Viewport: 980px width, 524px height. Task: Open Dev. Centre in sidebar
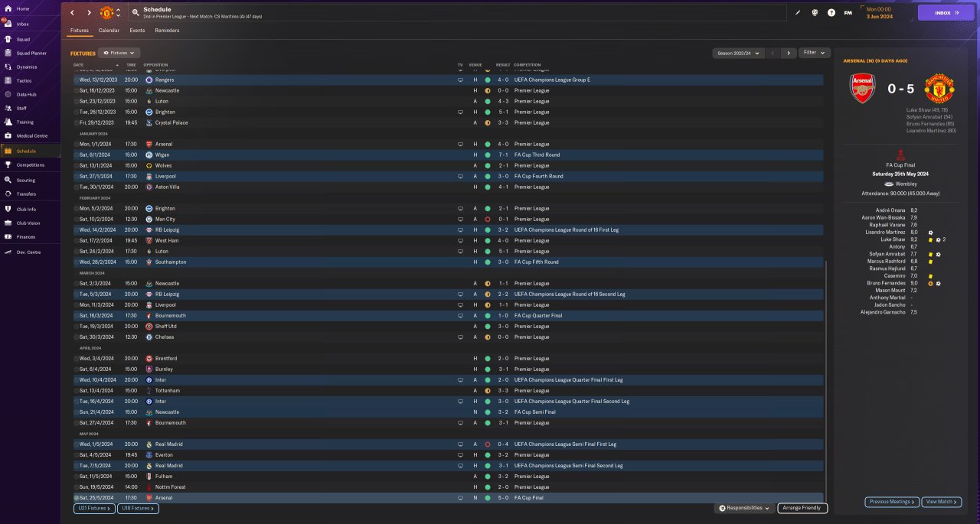(x=28, y=252)
